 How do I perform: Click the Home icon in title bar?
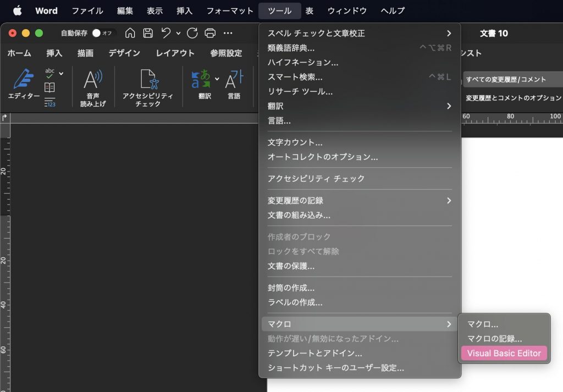[x=130, y=33]
